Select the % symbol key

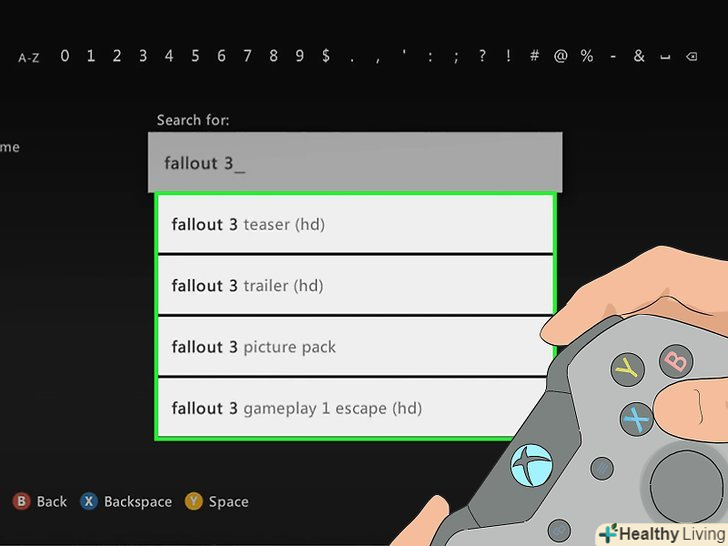tap(587, 56)
